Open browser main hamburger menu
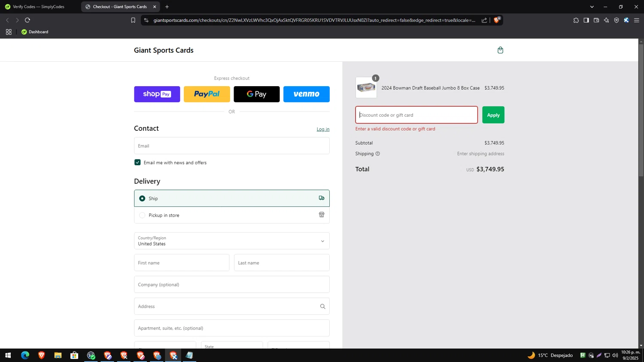Screen dimensions: 644x362 [x=637, y=20]
